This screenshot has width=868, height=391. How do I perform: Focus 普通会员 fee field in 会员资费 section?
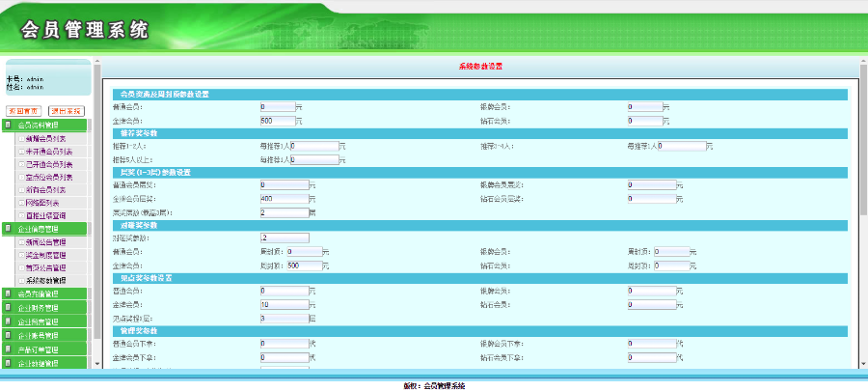point(278,107)
